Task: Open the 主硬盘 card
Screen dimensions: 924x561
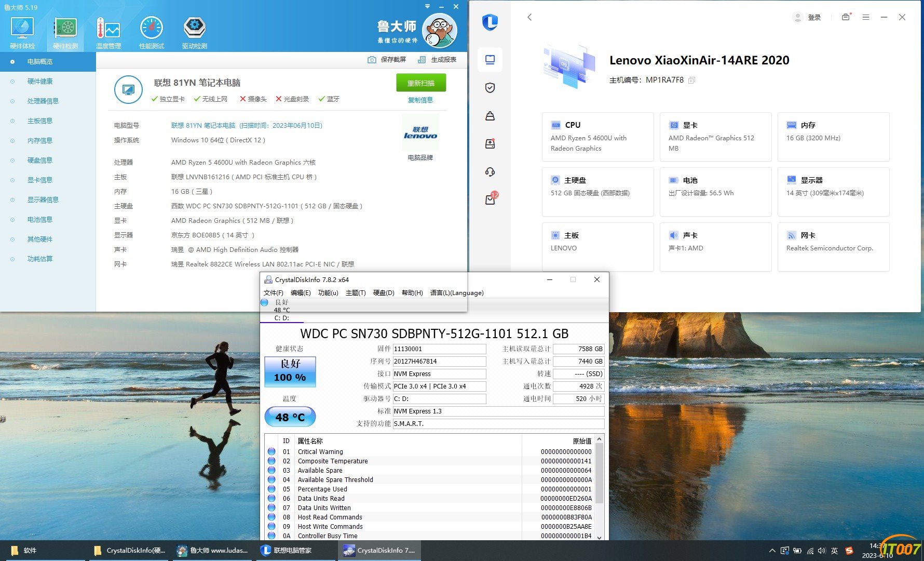Action: tap(598, 192)
